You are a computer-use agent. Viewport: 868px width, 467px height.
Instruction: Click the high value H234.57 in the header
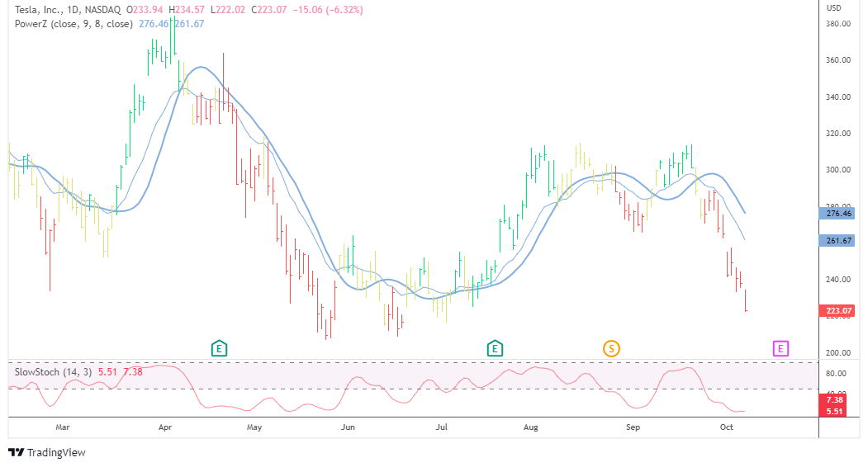click(187, 10)
